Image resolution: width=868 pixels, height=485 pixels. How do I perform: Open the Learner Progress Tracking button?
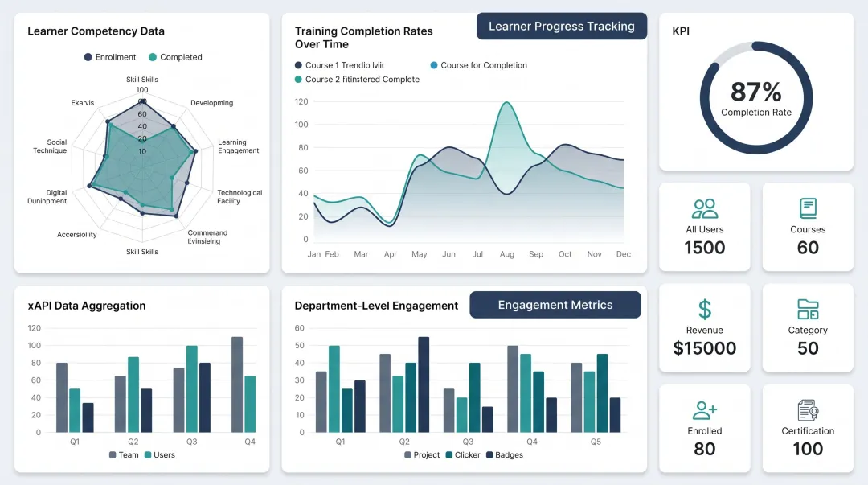[561, 26]
